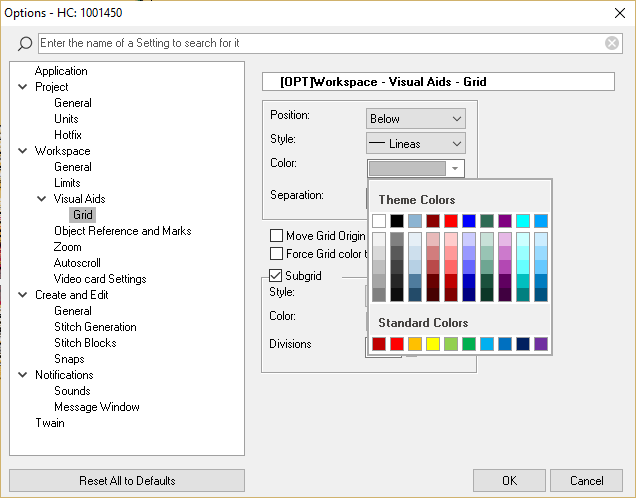Image resolution: width=636 pixels, height=498 pixels.
Task: Clear the search field with X icon
Action: coord(612,43)
